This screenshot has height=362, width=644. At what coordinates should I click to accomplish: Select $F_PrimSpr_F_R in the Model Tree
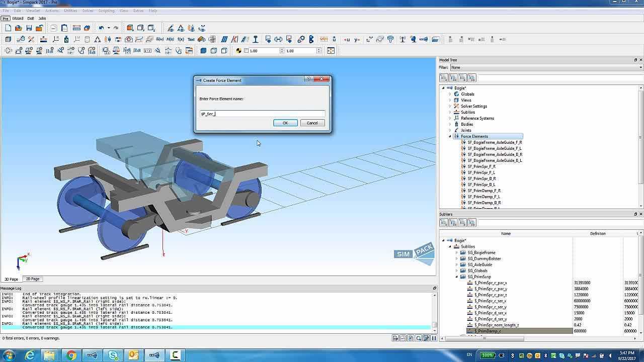(x=481, y=166)
